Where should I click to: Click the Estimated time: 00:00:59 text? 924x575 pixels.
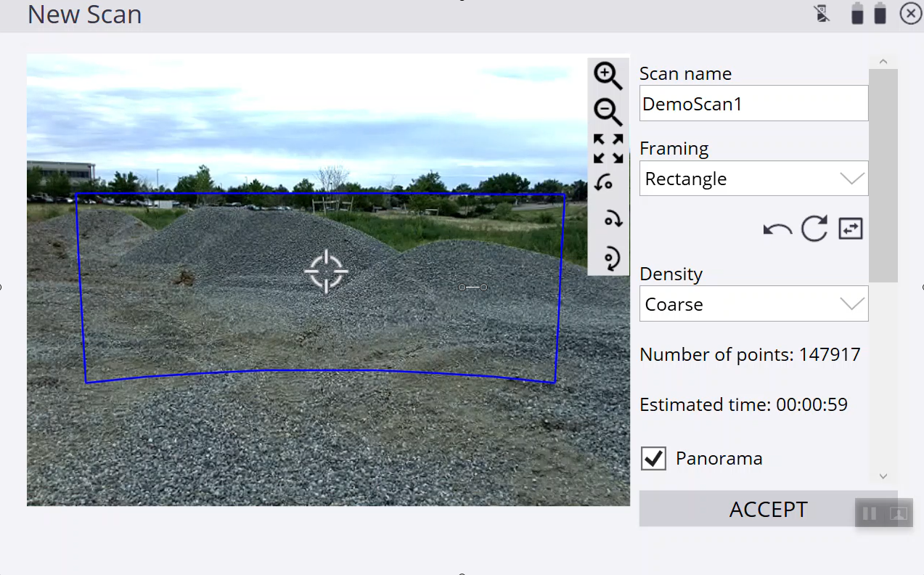743,404
